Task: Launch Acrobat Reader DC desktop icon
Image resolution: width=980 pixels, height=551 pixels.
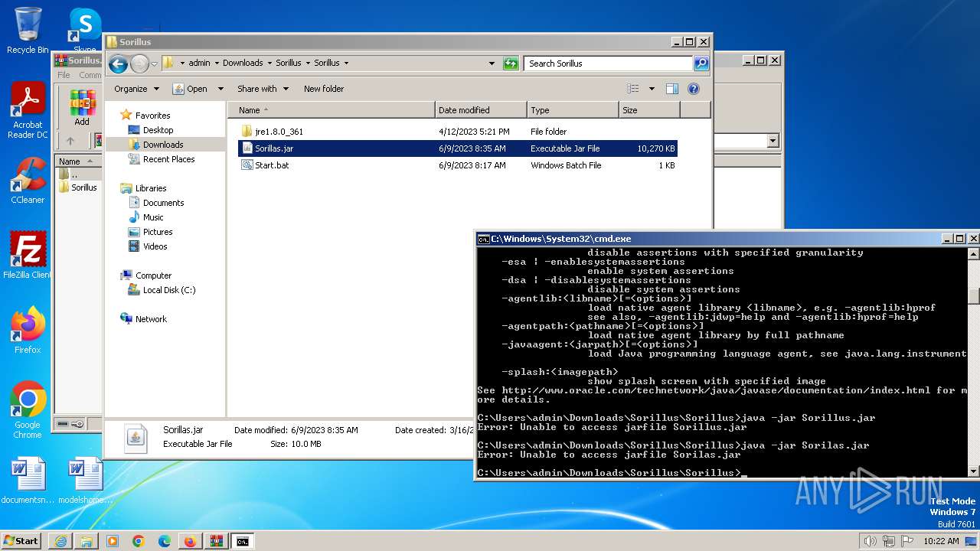Action: [x=28, y=111]
